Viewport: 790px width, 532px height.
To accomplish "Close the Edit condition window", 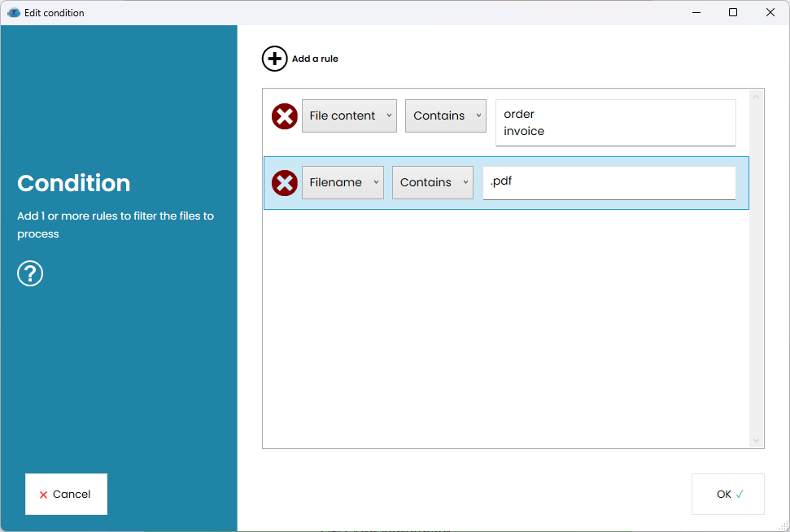I will (x=770, y=13).
